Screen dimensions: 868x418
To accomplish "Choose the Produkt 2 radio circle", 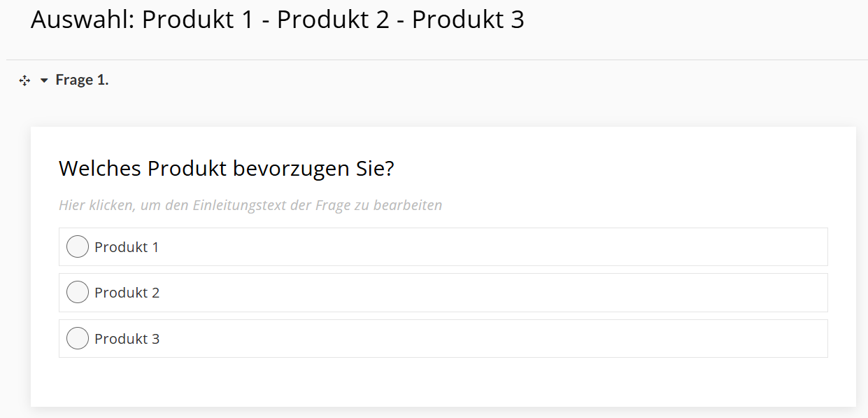I will 78,292.
